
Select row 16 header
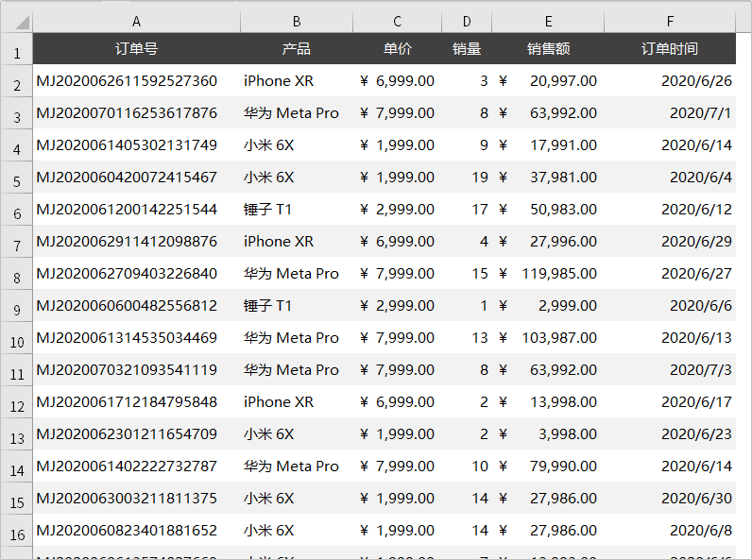point(16,533)
